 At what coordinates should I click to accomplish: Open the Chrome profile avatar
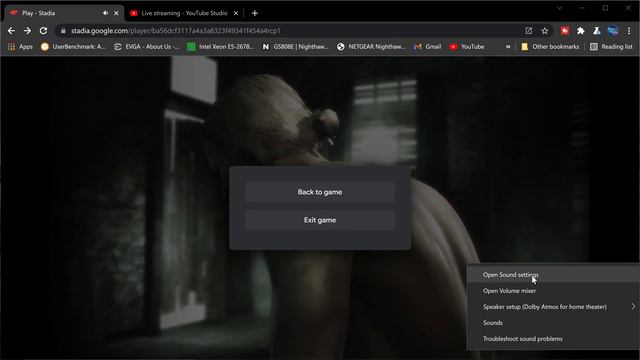click(613, 31)
